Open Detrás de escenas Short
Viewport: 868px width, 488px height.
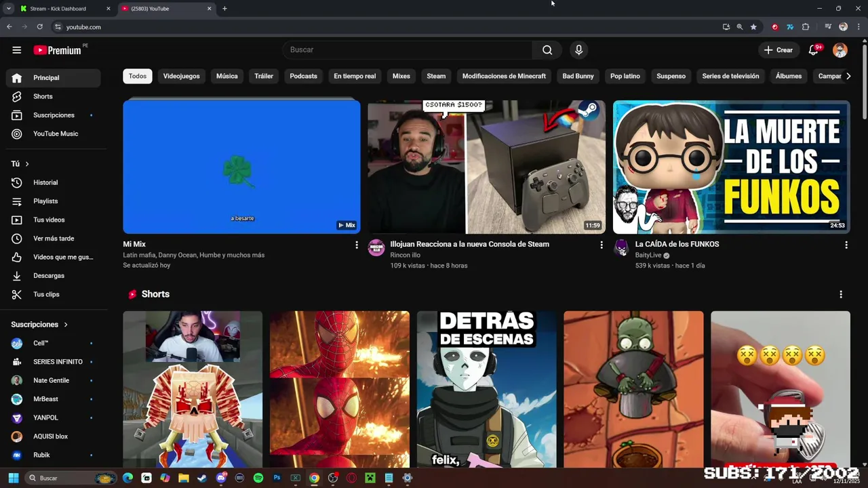pos(486,390)
